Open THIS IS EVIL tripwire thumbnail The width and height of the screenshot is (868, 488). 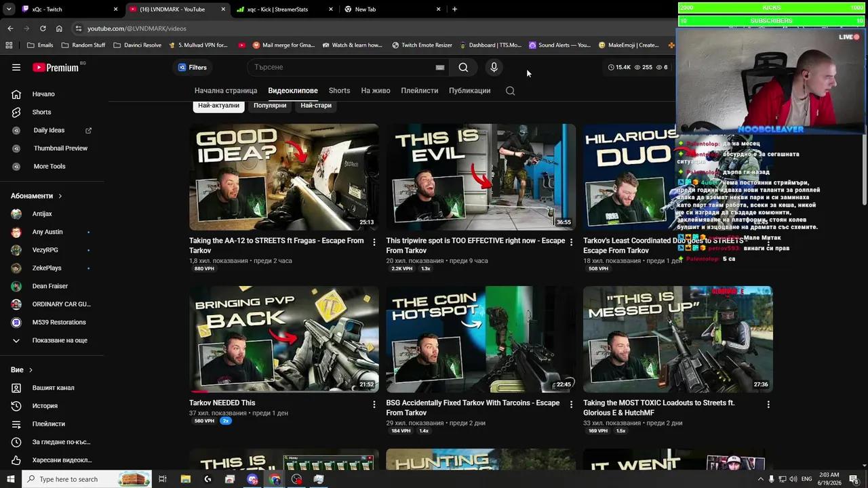click(x=481, y=177)
